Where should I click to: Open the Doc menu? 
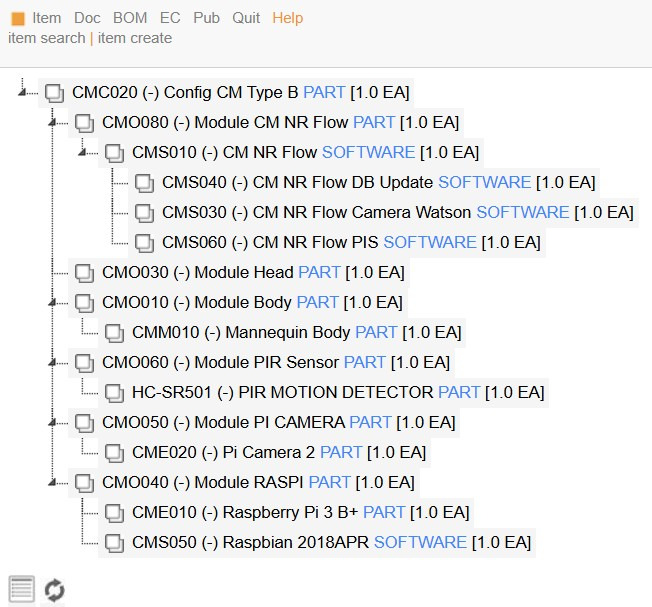click(x=87, y=18)
